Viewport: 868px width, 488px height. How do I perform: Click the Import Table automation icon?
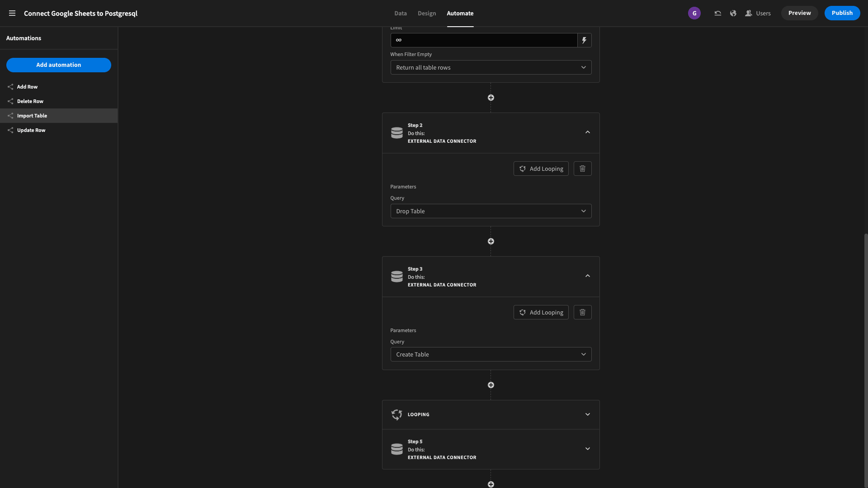tap(10, 116)
